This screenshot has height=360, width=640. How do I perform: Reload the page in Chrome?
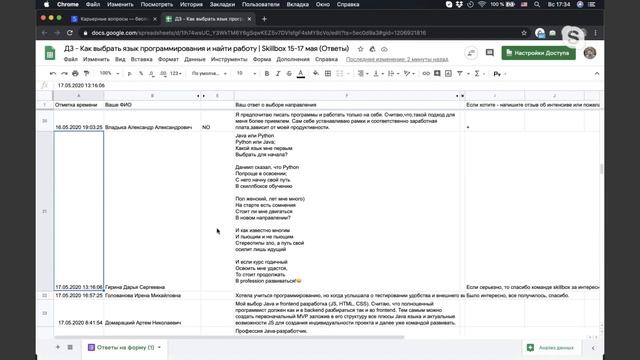coord(70,33)
